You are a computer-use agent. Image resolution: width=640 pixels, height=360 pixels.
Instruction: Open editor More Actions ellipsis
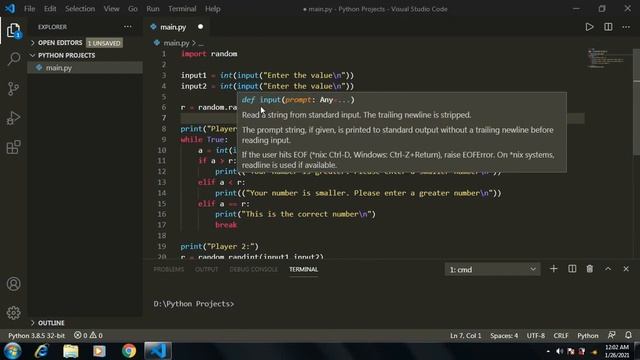click(626, 27)
